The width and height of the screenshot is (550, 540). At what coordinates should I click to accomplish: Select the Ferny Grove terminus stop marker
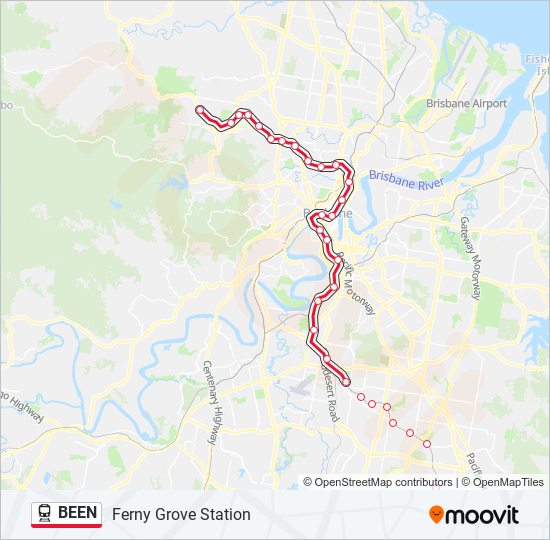point(200,110)
